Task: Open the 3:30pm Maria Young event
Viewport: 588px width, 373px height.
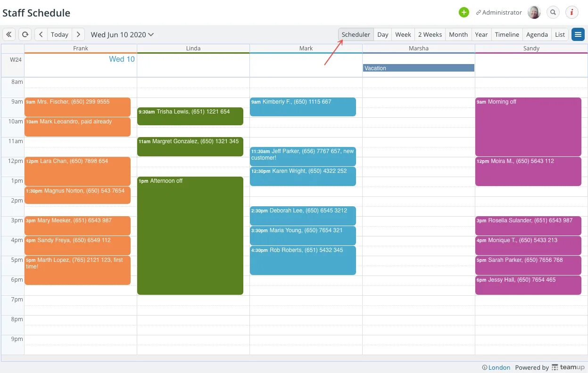Action: (x=303, y=235)
